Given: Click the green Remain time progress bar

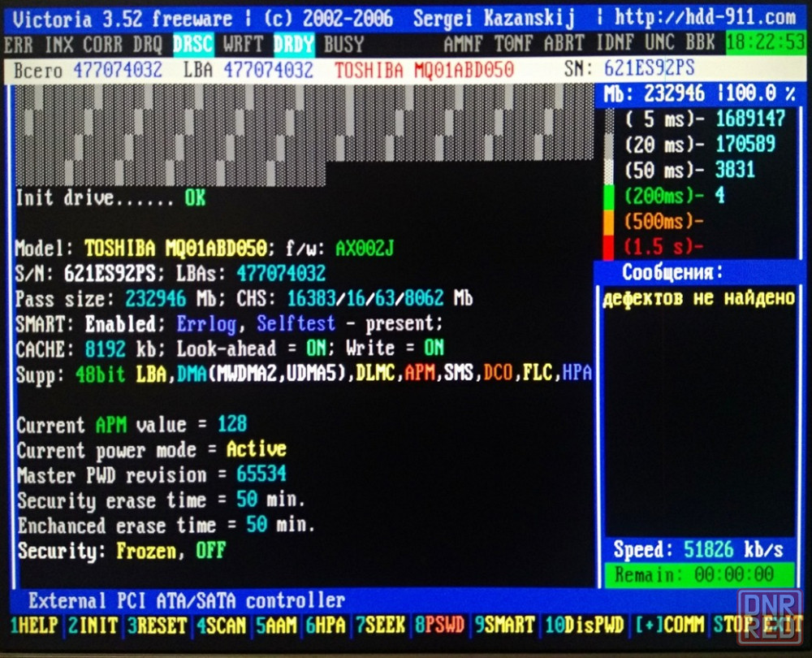Looking at the screenshot, I should point(699,575).
